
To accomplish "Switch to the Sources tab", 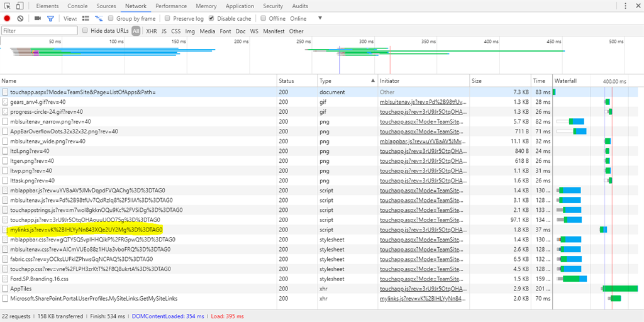I will [106, 6].
